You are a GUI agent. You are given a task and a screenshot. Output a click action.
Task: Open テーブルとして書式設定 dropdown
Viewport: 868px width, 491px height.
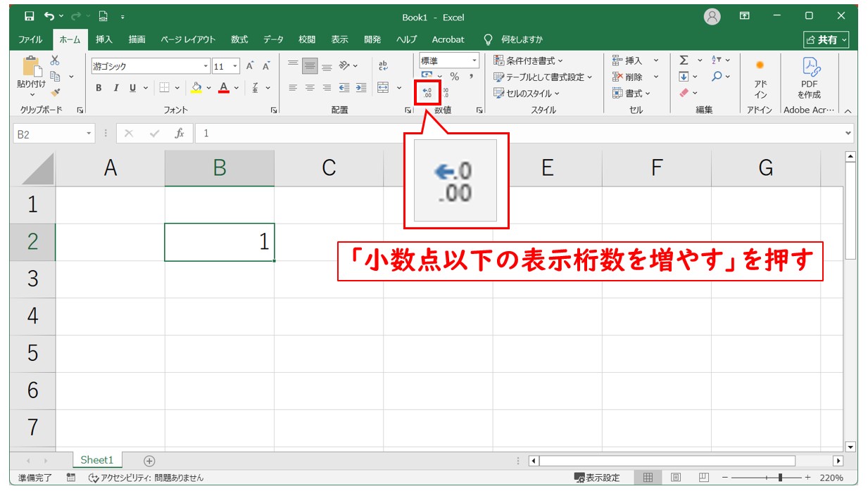[543, 77]
